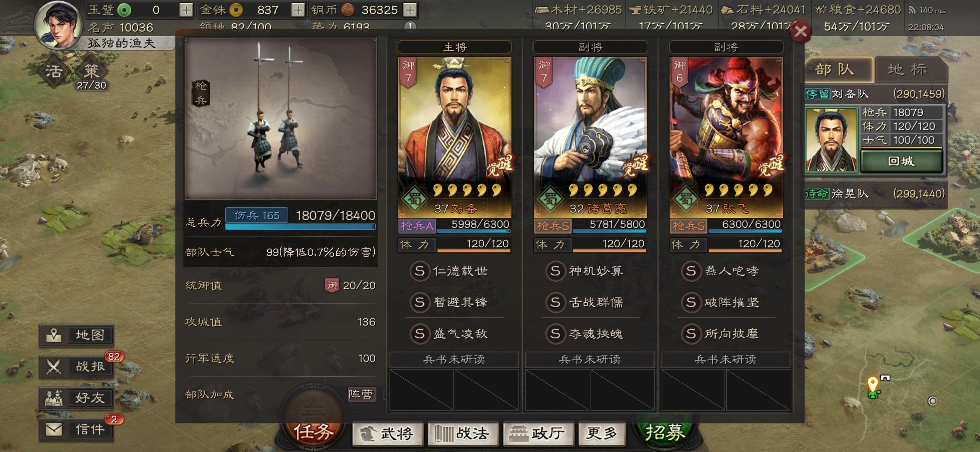
Task: Add jade with the 玉璧 plus icon
Action: click(x=186, y=10)
